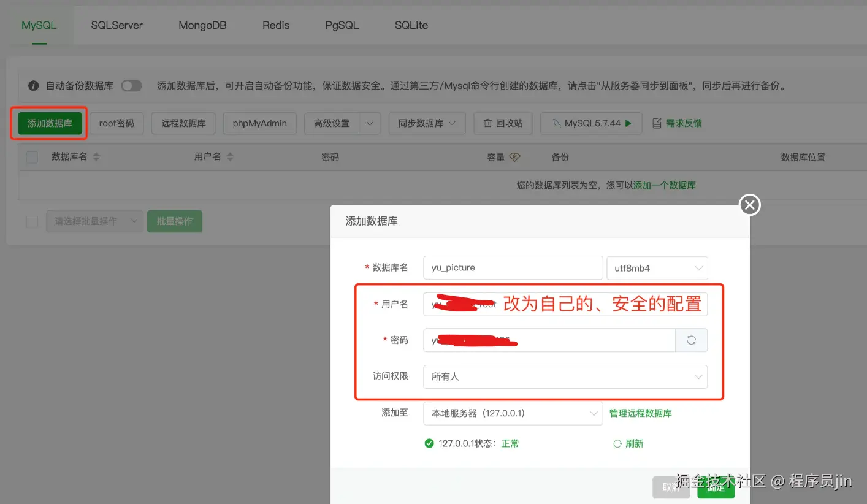Toggle the 自动备份数据库 switch
Screen dimensions: 867x504
point(131,86)
